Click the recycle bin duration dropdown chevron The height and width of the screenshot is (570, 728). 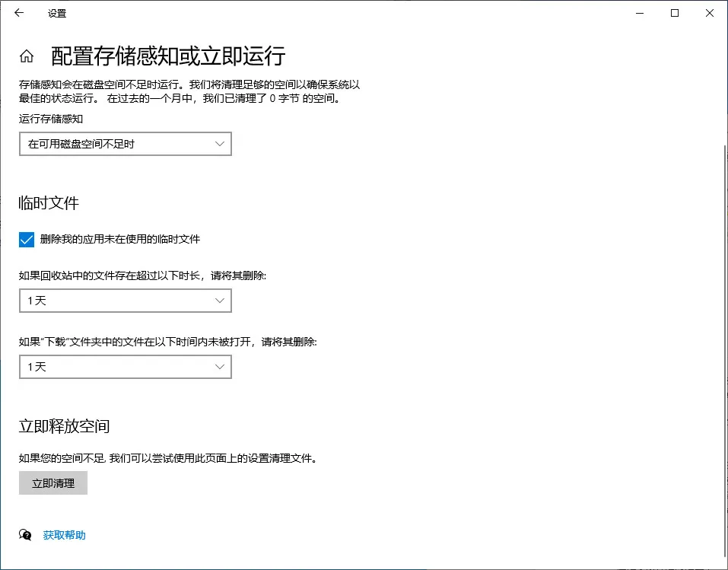point(221,301)
